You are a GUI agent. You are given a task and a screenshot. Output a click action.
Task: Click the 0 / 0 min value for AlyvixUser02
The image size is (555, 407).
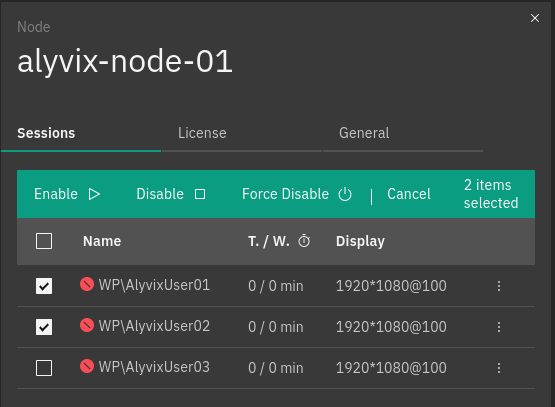pyautogui.click(x=276, y=327)
